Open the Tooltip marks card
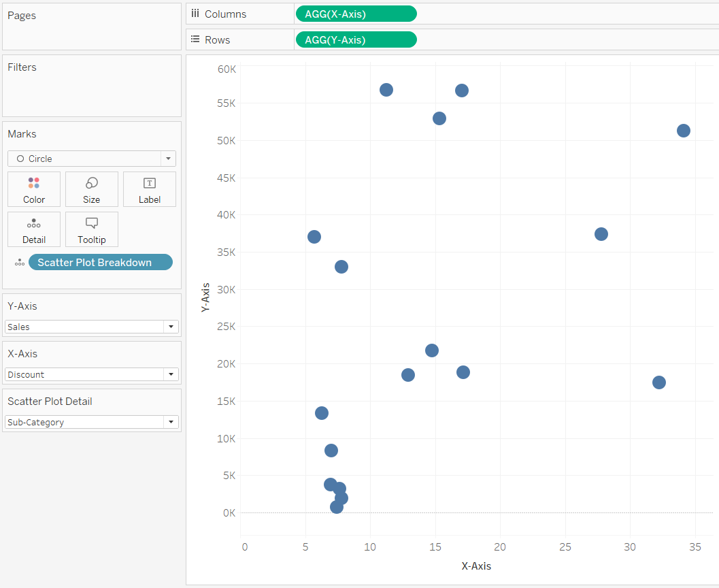719x588 pixels. point(91,229)
